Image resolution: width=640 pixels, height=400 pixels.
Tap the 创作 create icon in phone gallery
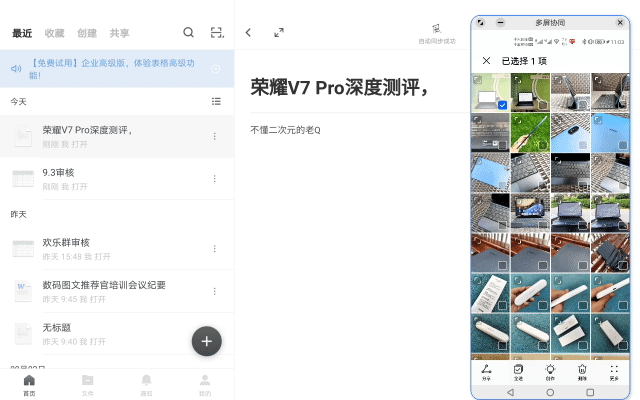click(550, 372)
